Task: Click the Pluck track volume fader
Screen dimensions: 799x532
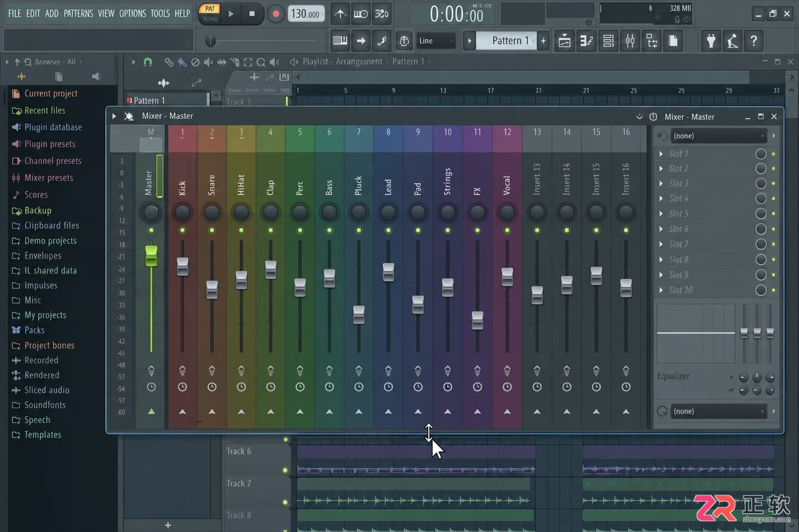Action: 359,315
